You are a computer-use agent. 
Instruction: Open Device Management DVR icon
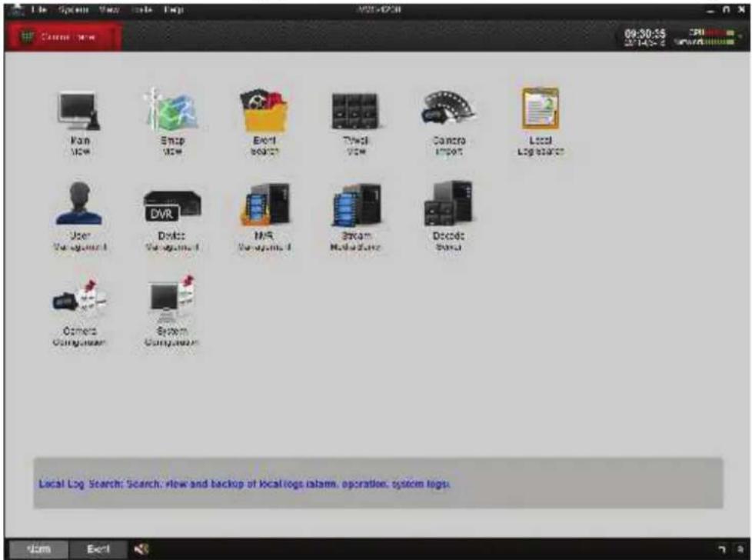click(172, 206)
